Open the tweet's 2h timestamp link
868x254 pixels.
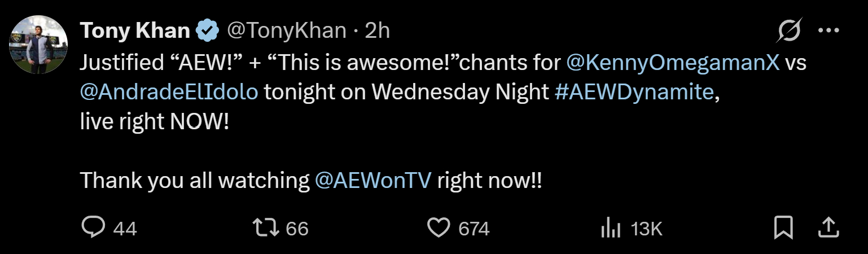[x=378, y=30]
